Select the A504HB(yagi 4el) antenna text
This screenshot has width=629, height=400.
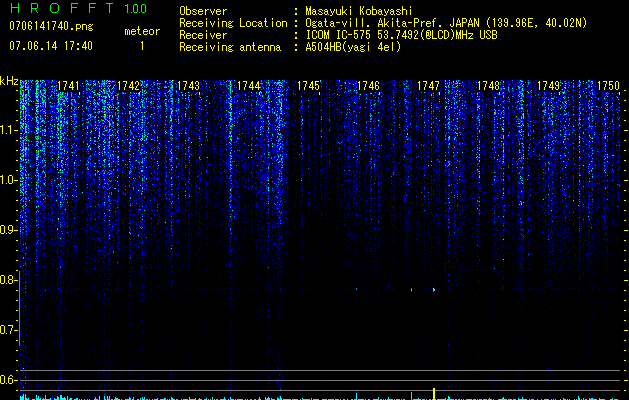(353, 47)
